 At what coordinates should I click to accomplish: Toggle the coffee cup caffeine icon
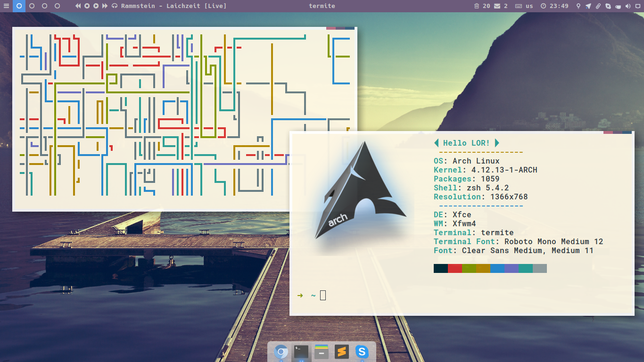tap(618, 6)
